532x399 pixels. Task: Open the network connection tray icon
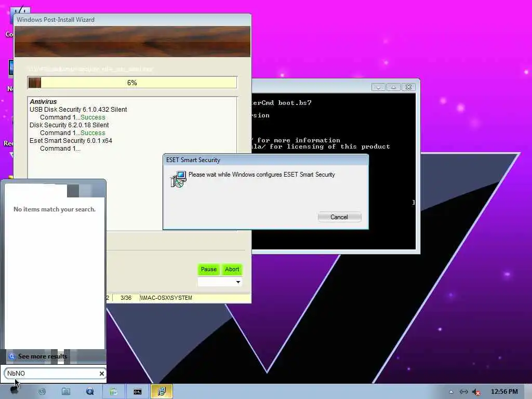[x=464, y=392]
